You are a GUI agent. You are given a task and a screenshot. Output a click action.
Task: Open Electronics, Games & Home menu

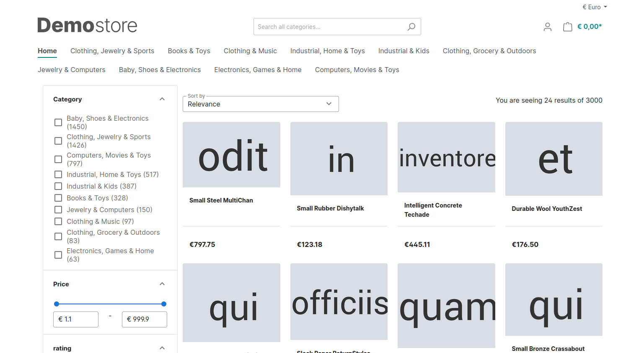tap(258, 70)
